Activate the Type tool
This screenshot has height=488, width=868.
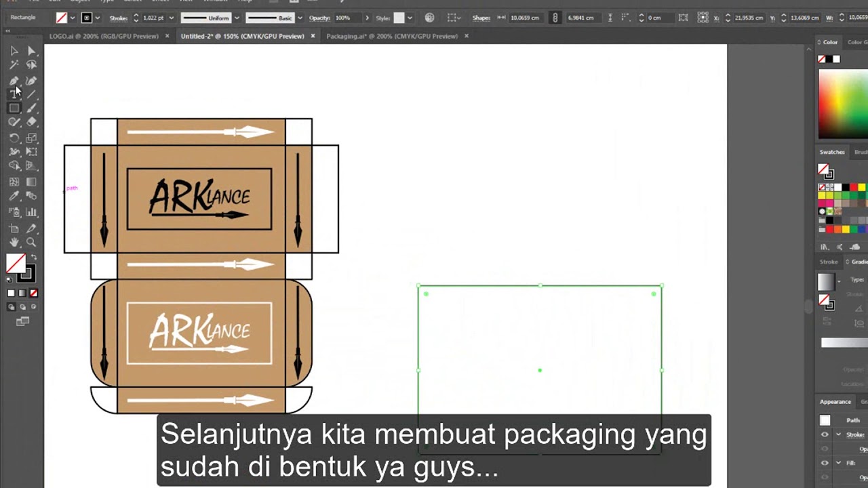[x=14, y=94]
